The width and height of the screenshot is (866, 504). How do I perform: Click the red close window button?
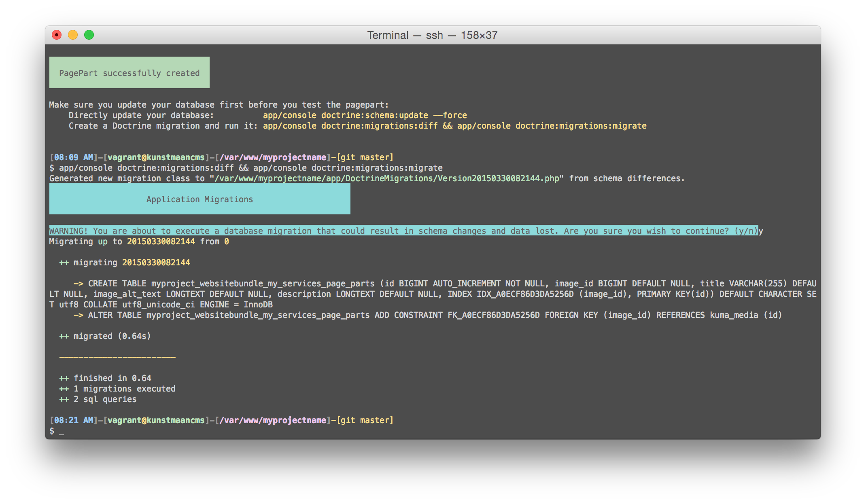point(57,35)
